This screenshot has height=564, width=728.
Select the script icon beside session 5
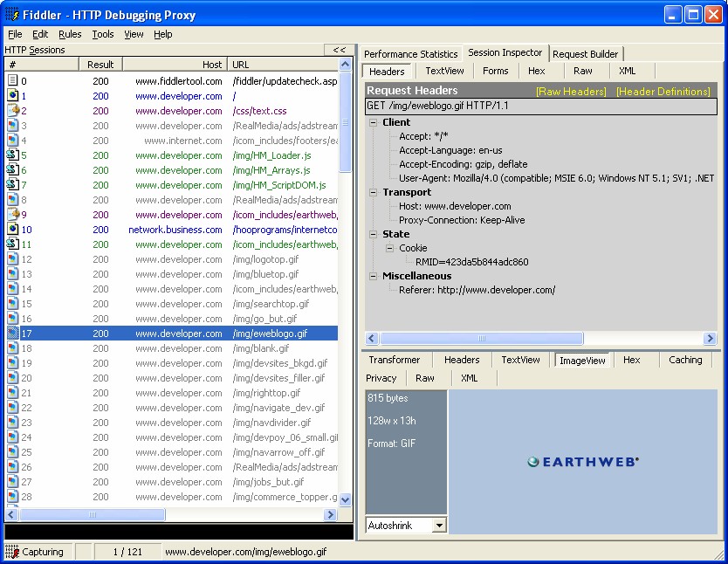point(12,155)
